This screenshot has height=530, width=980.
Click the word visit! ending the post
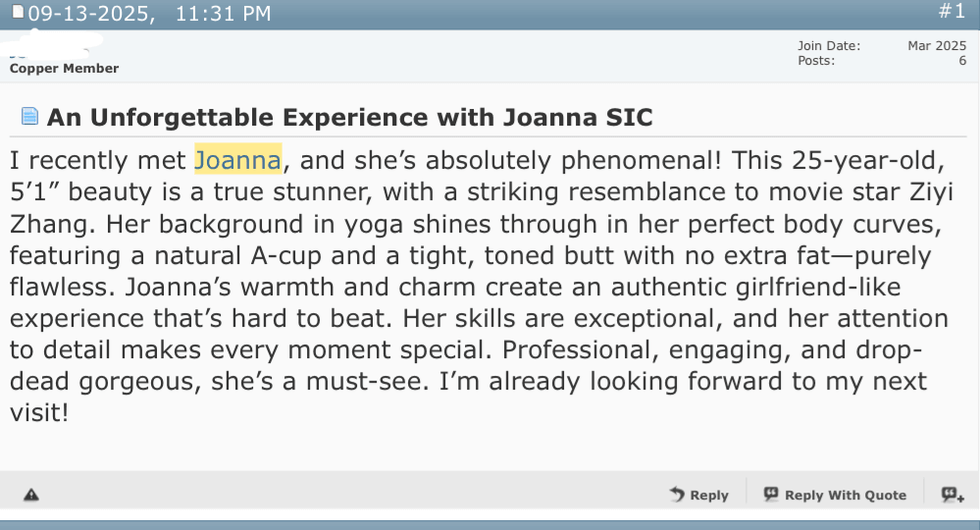point(39,413)
